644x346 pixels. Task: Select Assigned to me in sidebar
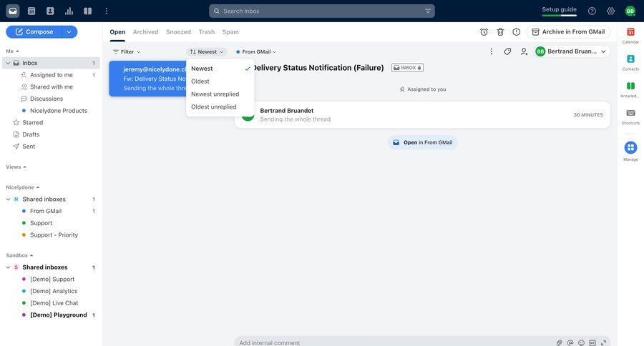(x=52, y=74)
